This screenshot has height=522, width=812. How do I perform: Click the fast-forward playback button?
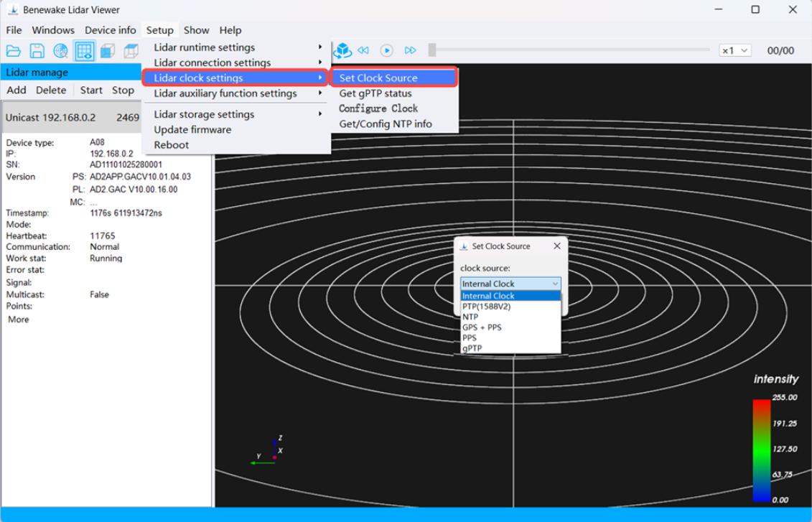(x=410, y=50)
